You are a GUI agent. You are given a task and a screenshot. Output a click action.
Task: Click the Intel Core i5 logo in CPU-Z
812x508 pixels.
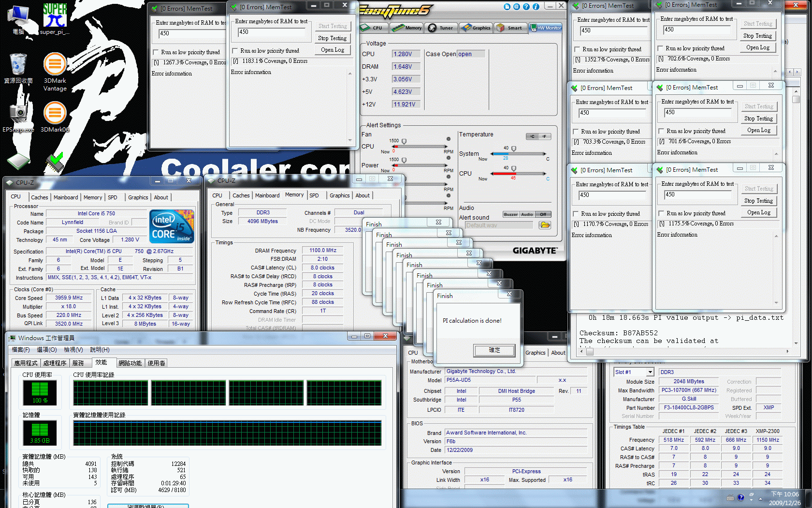172,226
